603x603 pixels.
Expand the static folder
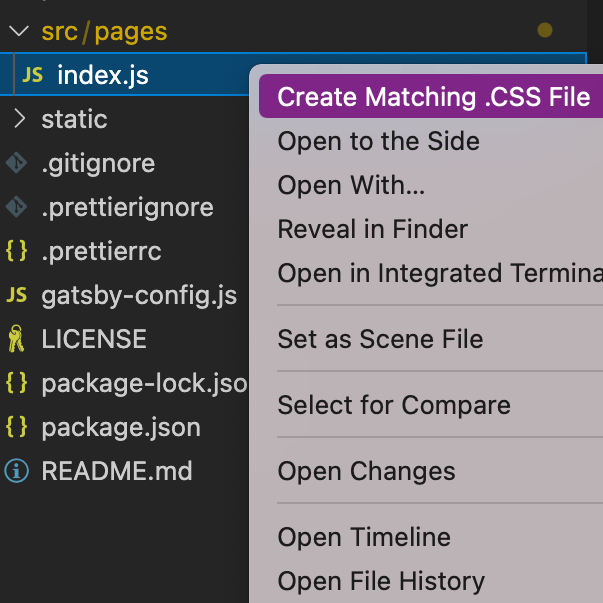tap(18, 119)
